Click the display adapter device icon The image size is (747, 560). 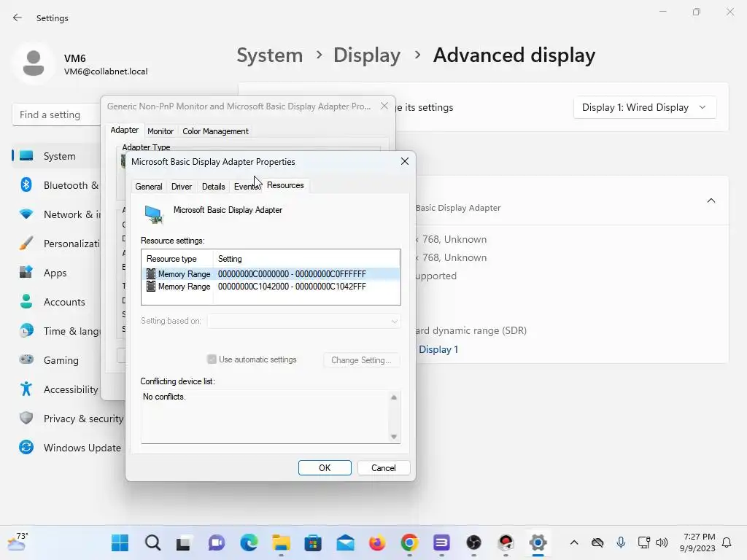(x=154, y=215)
